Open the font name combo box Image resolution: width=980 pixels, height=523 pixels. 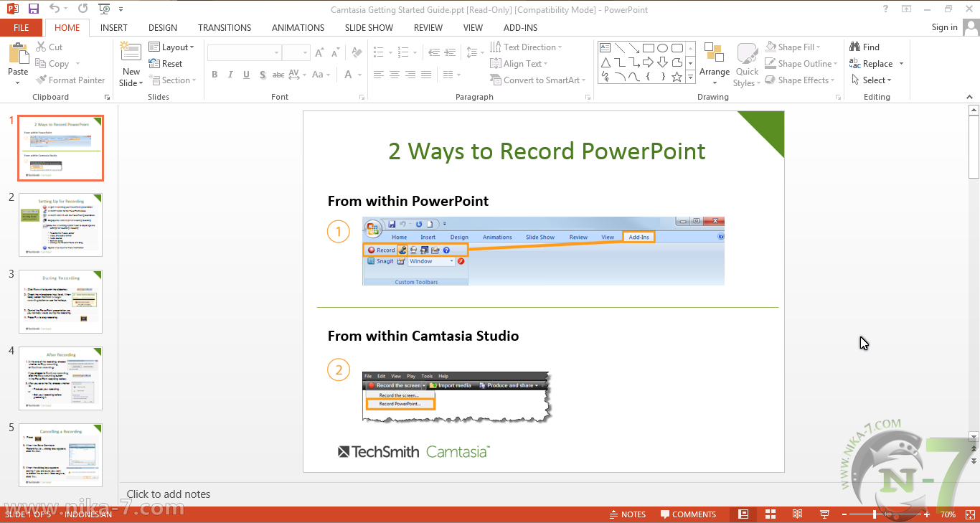coord(244,53)
